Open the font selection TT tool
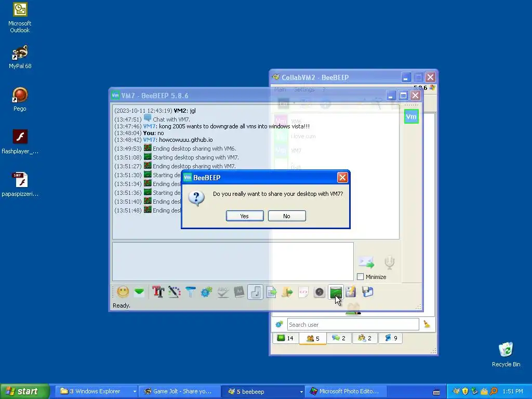 click(158, 292)
